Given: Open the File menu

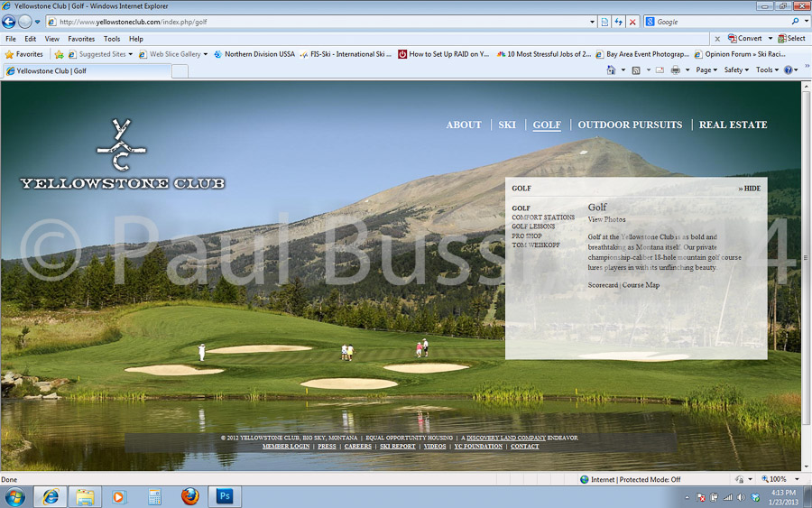Looking at the screenshot, I should (10, 39).
